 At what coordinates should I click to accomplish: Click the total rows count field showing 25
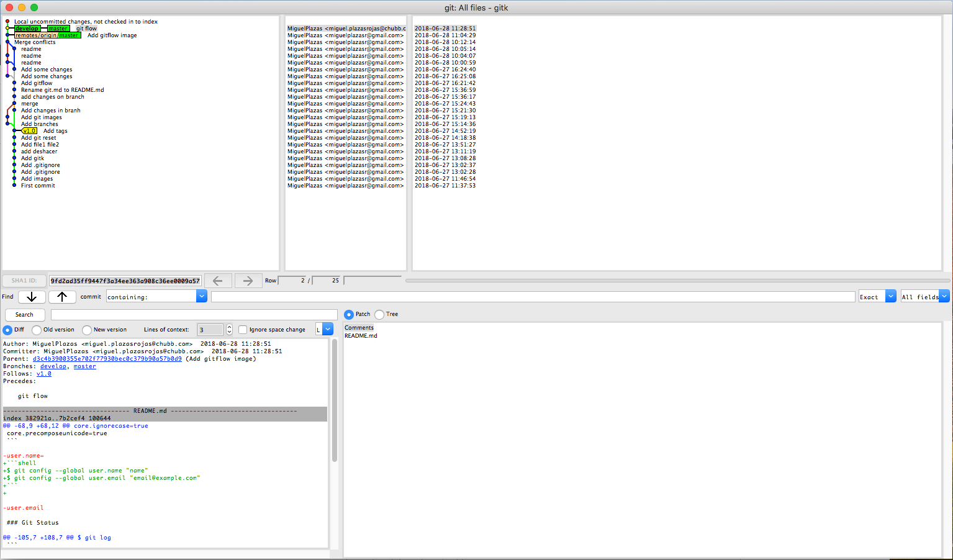click(327, 281)
